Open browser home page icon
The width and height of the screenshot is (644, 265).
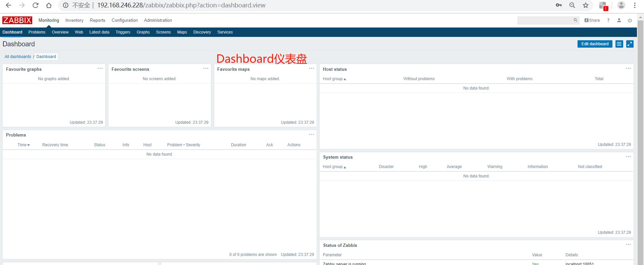click(49, 5)
